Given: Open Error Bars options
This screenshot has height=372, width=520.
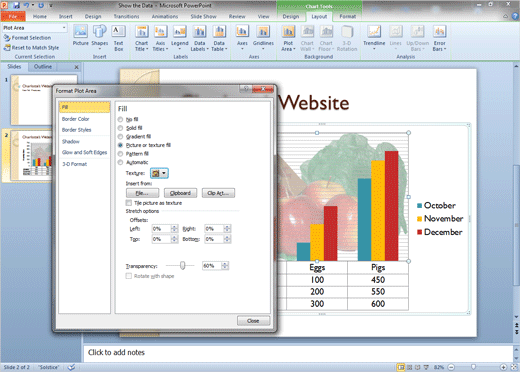Looking at the screenshot, I should (439, 38).
